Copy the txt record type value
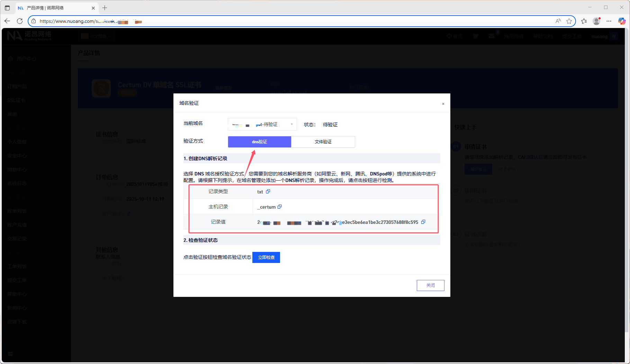630x364 pixels. pos(268,191)
